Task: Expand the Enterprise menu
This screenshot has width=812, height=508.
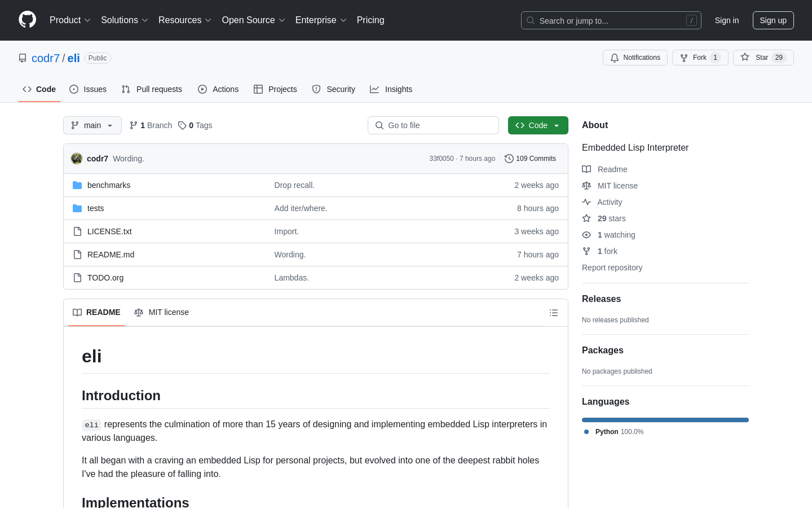Action: pos(321,20)
